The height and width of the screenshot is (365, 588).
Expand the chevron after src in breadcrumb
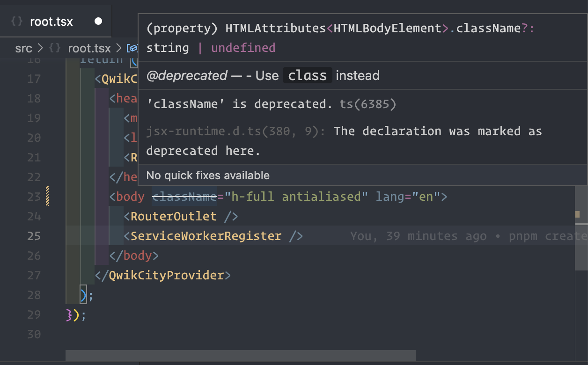tap(40, 48)
